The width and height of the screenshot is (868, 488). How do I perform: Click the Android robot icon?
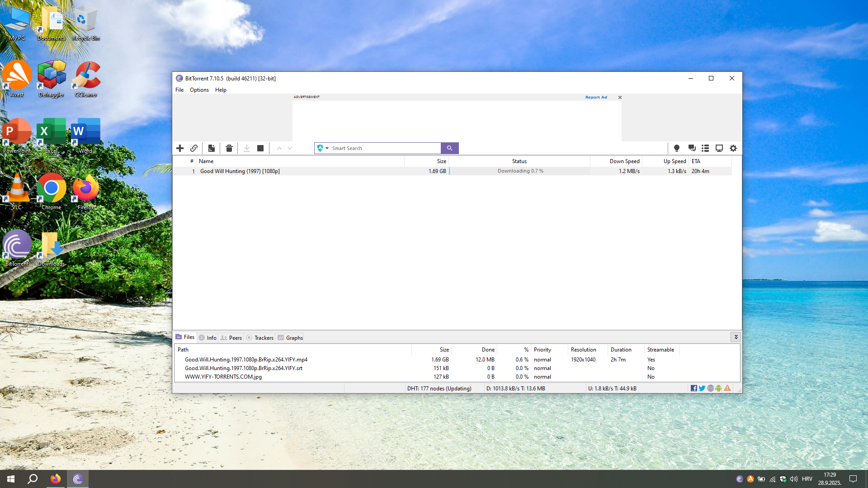click(718, 388)
